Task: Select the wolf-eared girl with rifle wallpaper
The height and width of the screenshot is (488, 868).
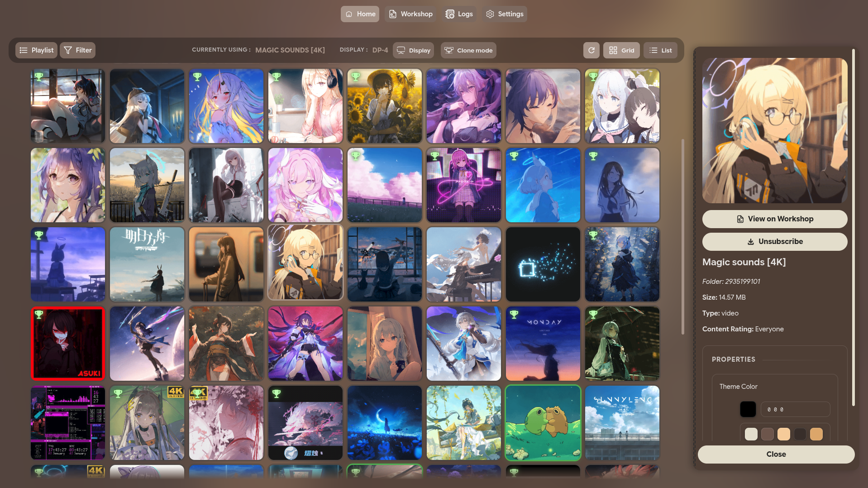Action: coord(147,185)
